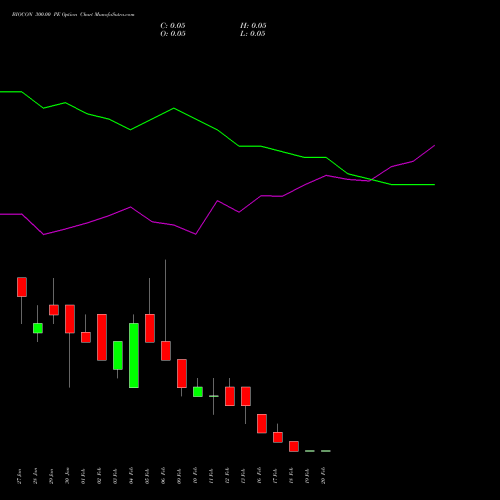500x500 pixels.
Task: Select the red candlestick above 16 Feb
Action: pos(262,424)
